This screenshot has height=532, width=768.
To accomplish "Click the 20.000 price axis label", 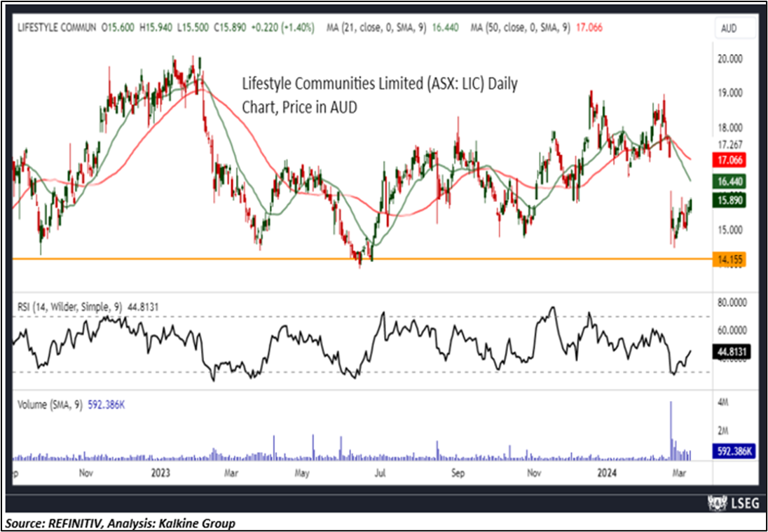I will point(730,59).
